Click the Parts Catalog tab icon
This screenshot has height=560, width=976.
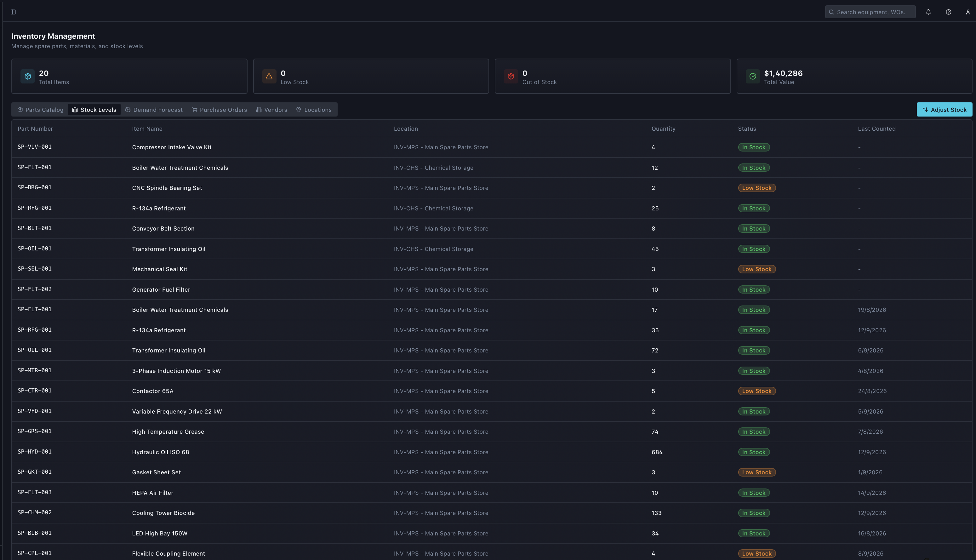(x=20, y=110)
